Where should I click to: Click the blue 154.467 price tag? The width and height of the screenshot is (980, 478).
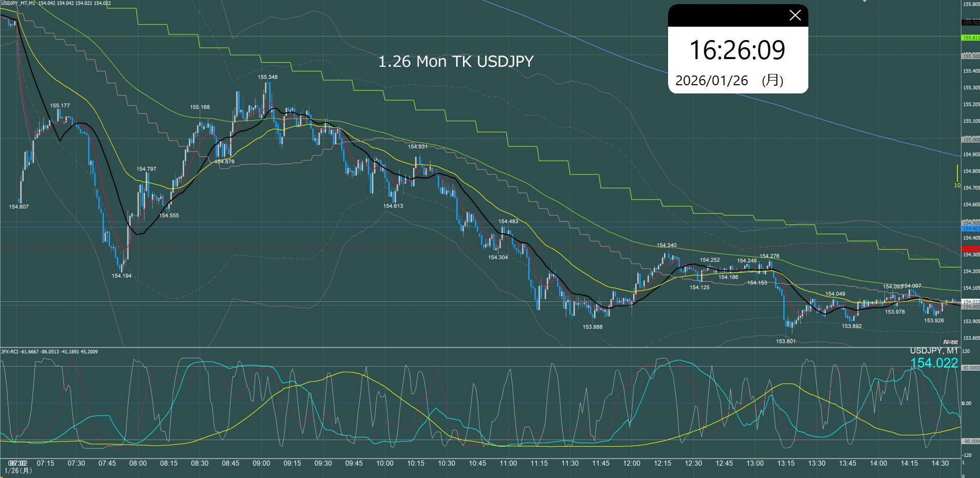click(x=970, y=228)
